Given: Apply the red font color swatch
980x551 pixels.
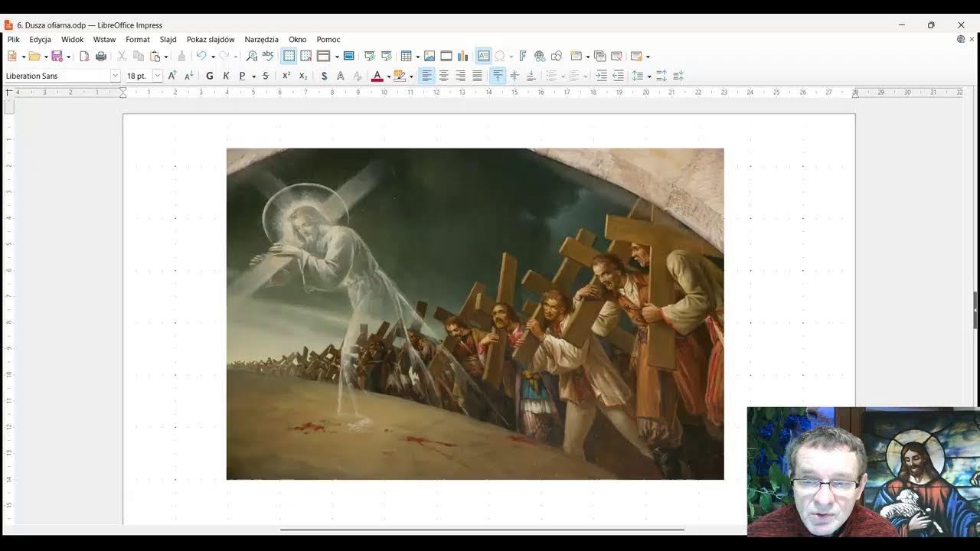Looking at the screenshot, I should click(377, 76).
